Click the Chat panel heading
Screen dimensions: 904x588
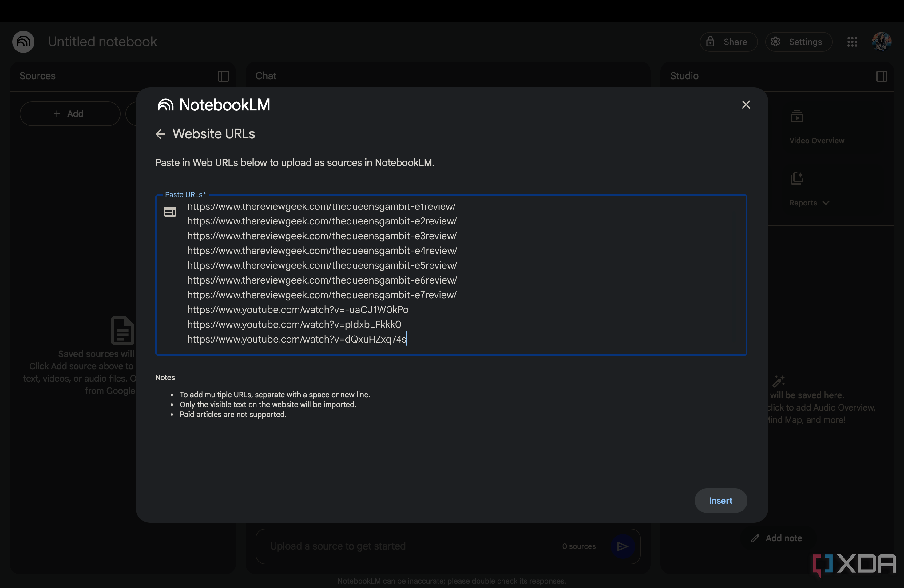point(265,76)
